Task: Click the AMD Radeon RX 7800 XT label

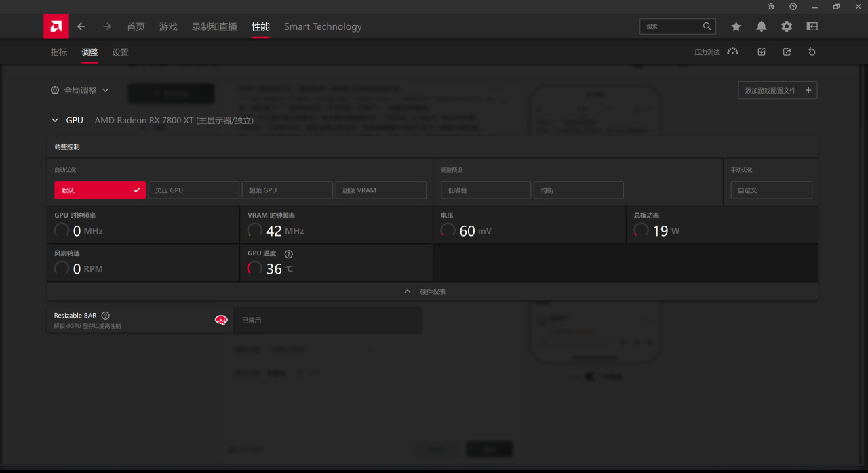Action: [x=174, y=120]
